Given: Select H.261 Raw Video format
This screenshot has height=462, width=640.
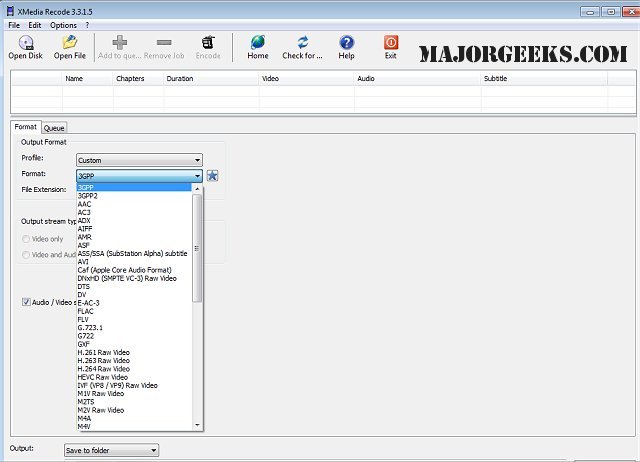Looking at the screenshot, I should tap(134, 352).
